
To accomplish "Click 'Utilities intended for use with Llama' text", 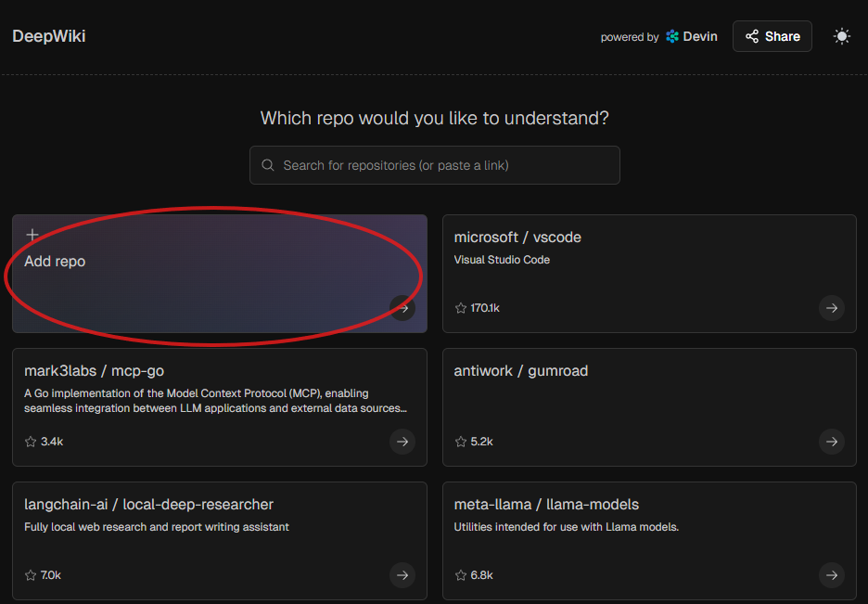I will pos(567,527).
